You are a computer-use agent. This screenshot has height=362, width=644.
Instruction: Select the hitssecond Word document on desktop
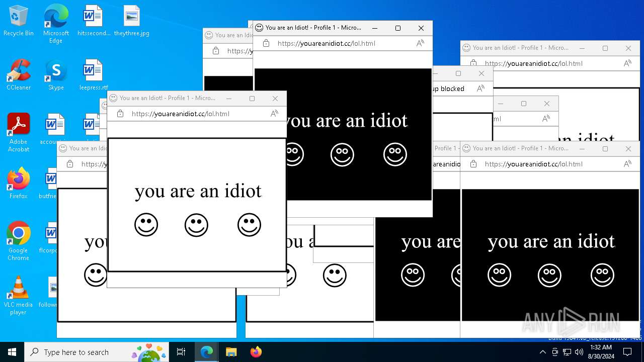coord(94,21)
